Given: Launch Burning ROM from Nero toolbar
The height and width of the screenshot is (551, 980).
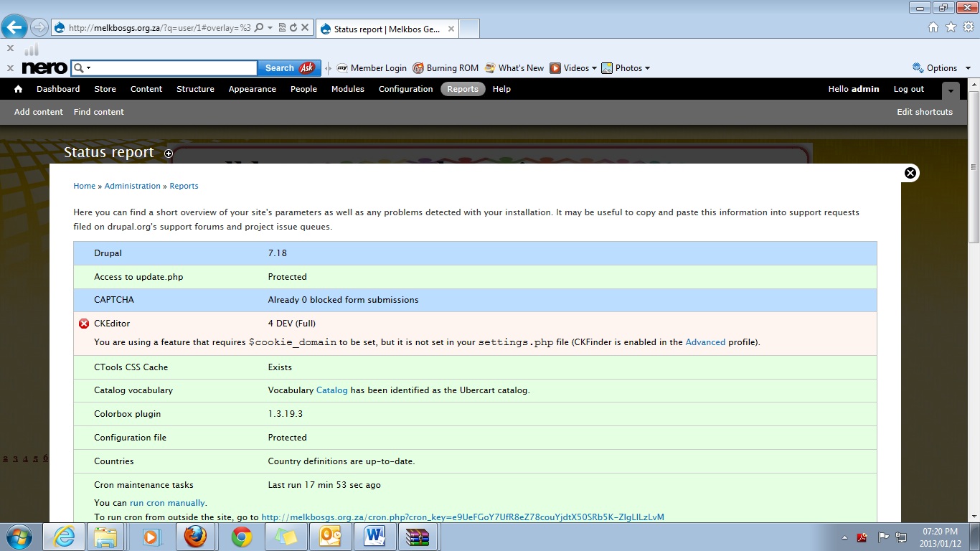Looking at the screenshot, I should coord(446,68).
